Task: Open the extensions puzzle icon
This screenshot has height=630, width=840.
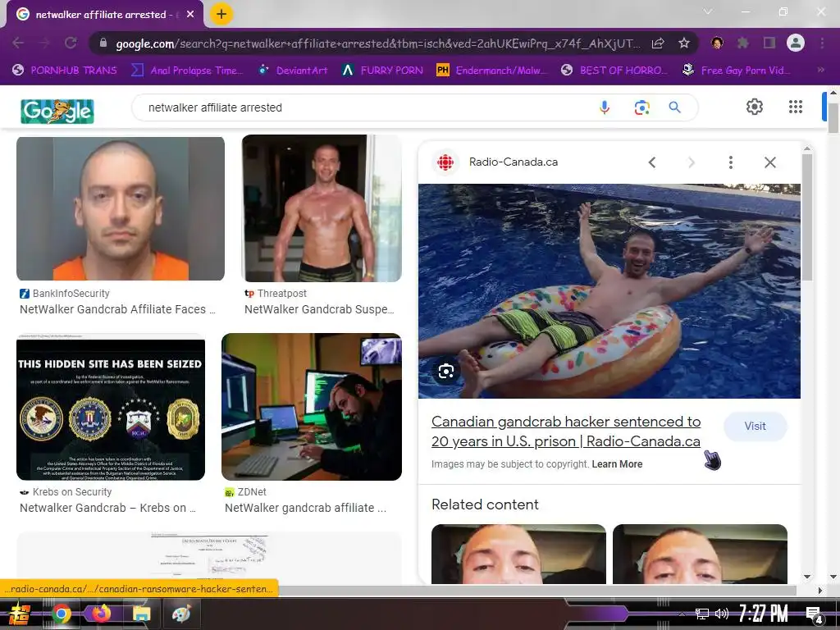Action: (x=742, y=43)
